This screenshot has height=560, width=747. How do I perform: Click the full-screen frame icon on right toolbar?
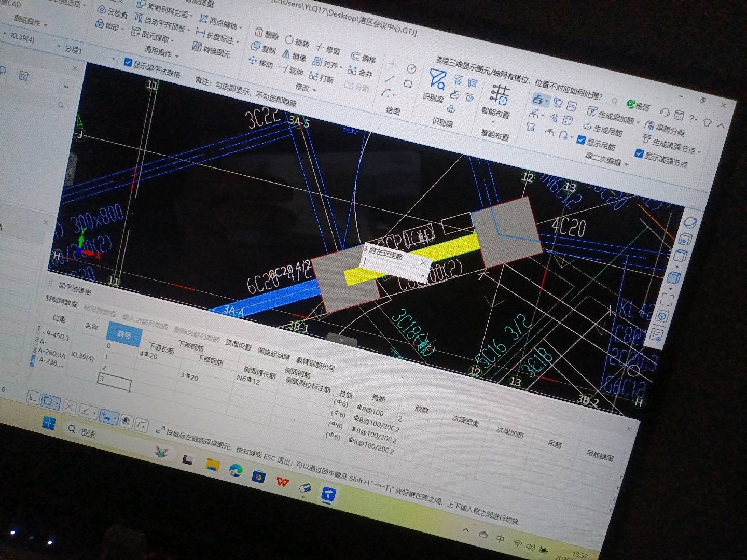[667, 300]
